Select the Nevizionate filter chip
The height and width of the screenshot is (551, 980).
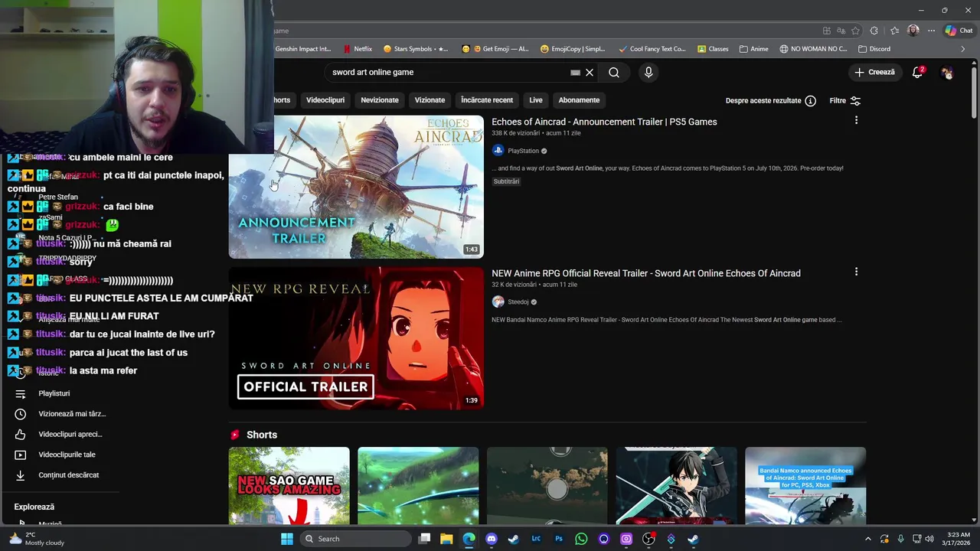(x=380, y=100)
